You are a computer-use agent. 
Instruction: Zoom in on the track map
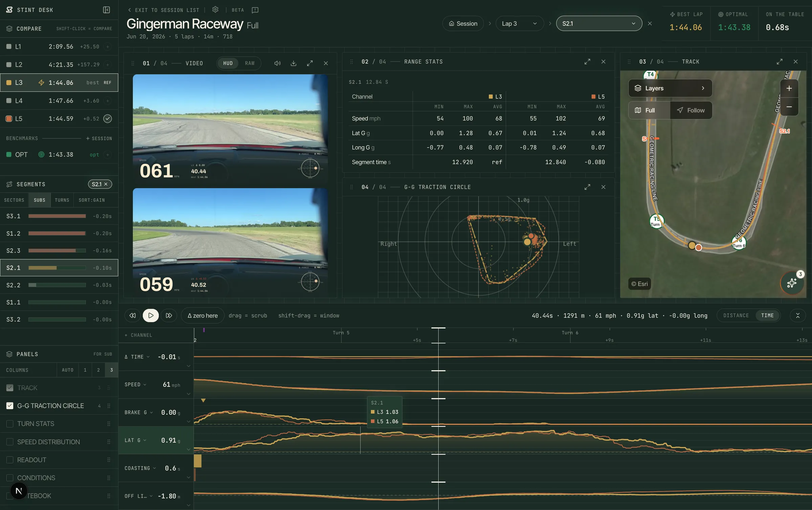tap(789, 88)
